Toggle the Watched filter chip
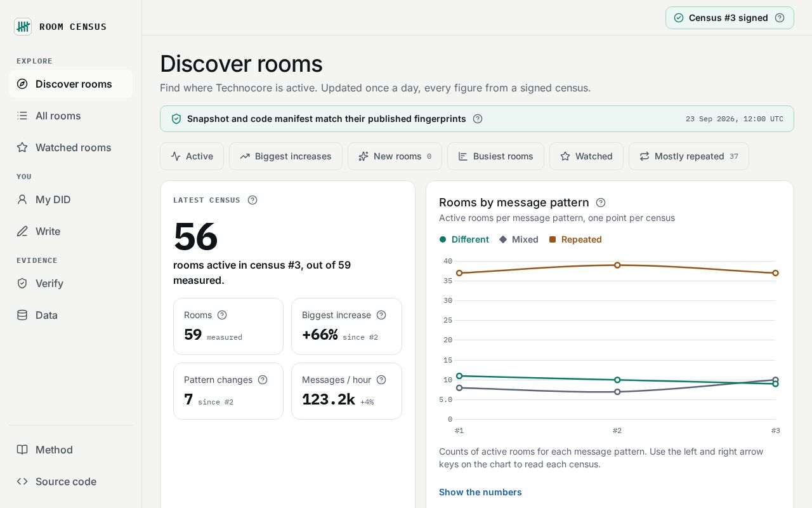This screenshot has width=812, height=508. pyautogui.click(x=586, y=156)
